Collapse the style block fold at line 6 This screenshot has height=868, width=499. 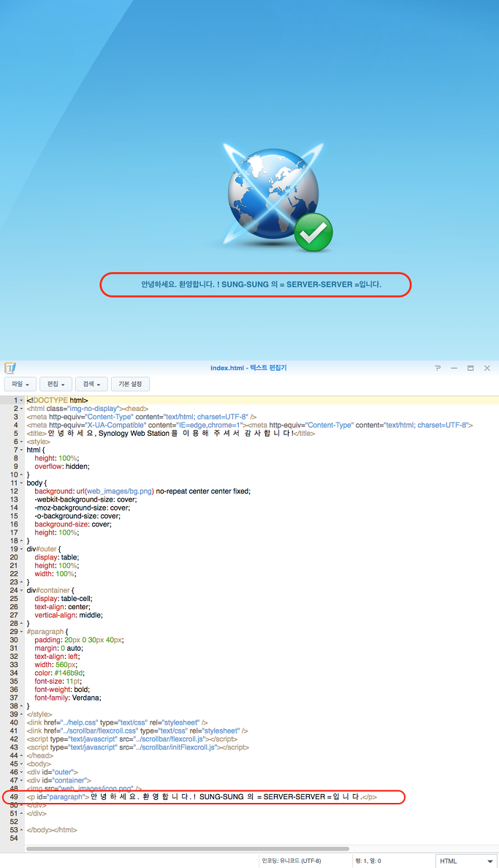22,442
